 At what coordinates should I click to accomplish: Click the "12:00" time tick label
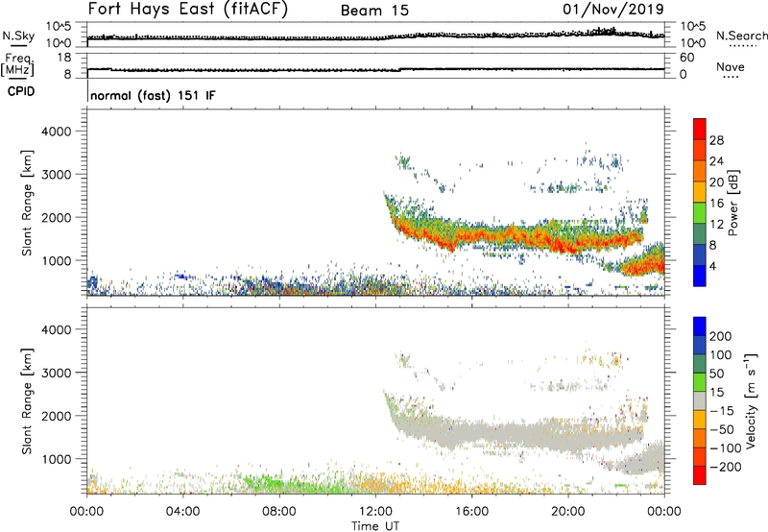click(x=375, y=512)
